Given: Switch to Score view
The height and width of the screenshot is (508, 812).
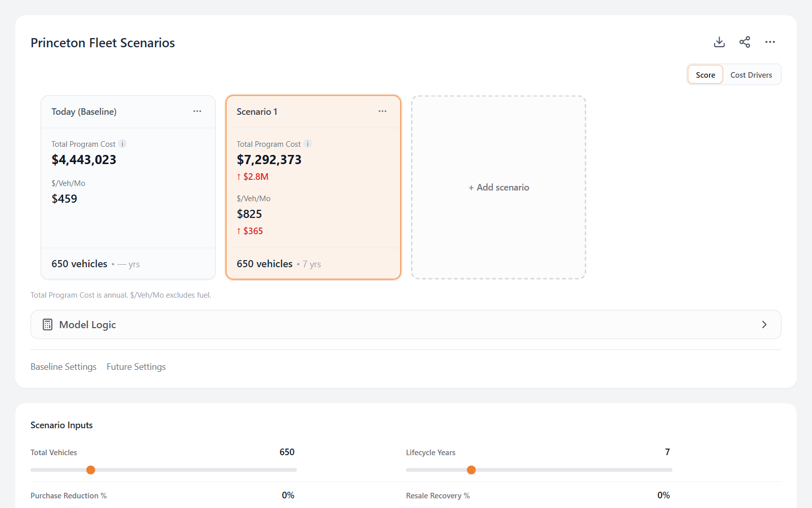Looking at the screenshot, I should 705,75.
